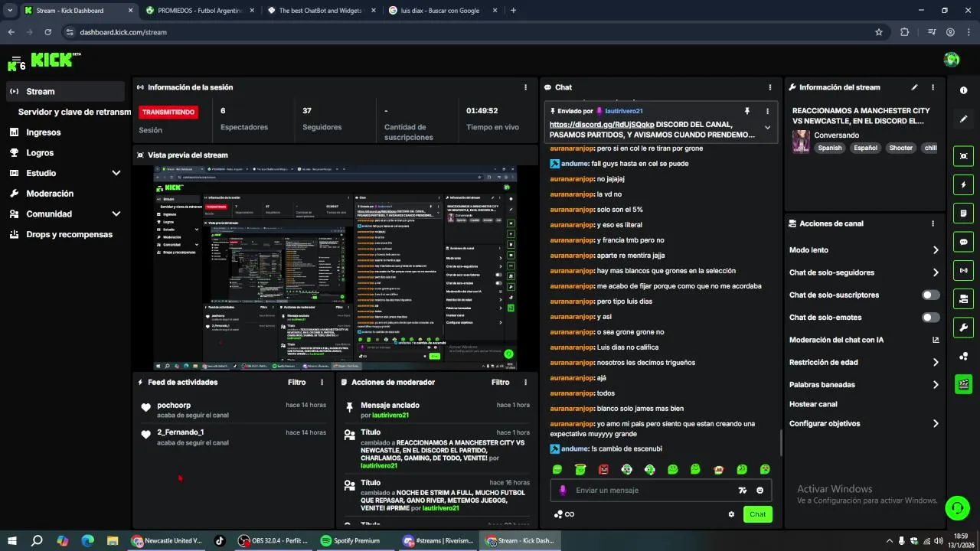Click the Conversando category thumbnail
Image resolution: width=980 pixels, height=551 pixels.
[x=801, y=142]
